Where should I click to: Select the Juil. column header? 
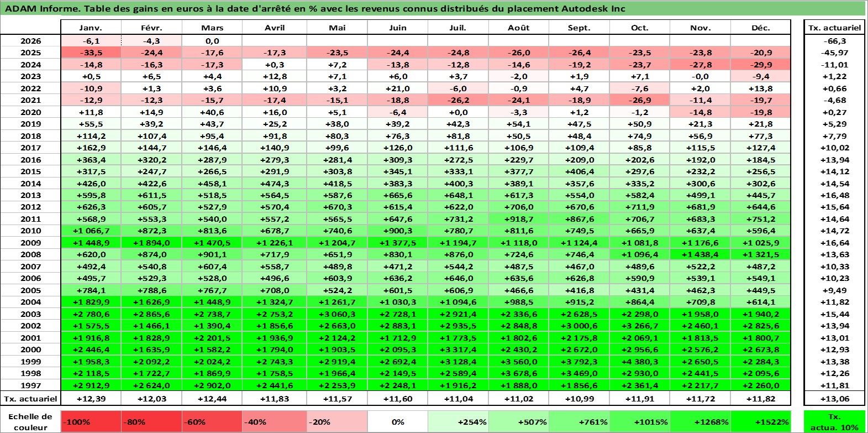[458, 28]
